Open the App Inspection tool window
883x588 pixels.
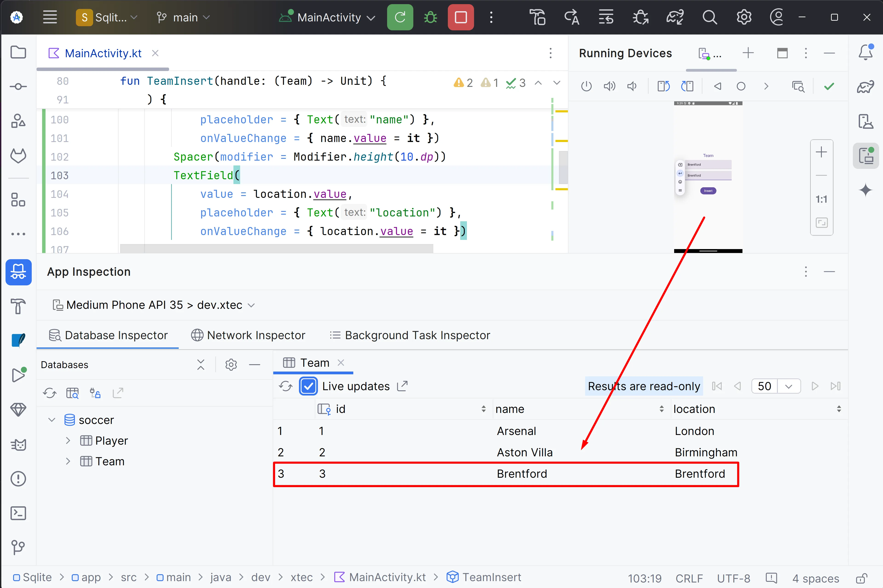coord(18,272)
